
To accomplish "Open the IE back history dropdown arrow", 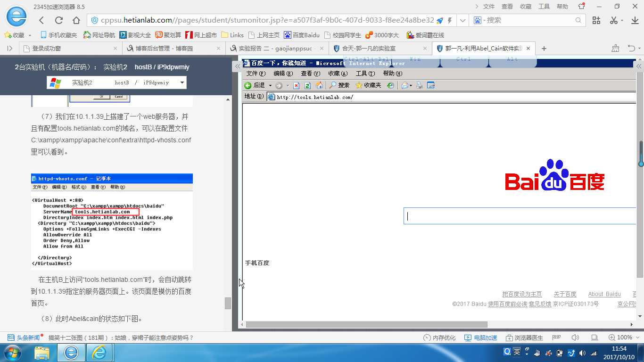I will pos(270,85).
